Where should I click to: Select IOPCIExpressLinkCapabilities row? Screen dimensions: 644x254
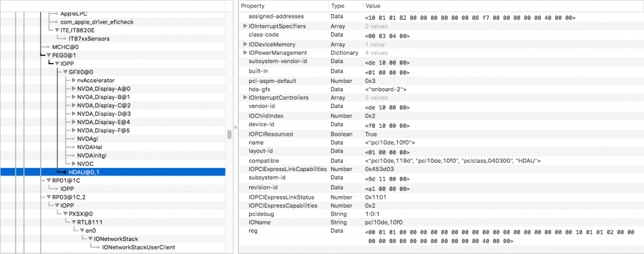coord(442,169)
